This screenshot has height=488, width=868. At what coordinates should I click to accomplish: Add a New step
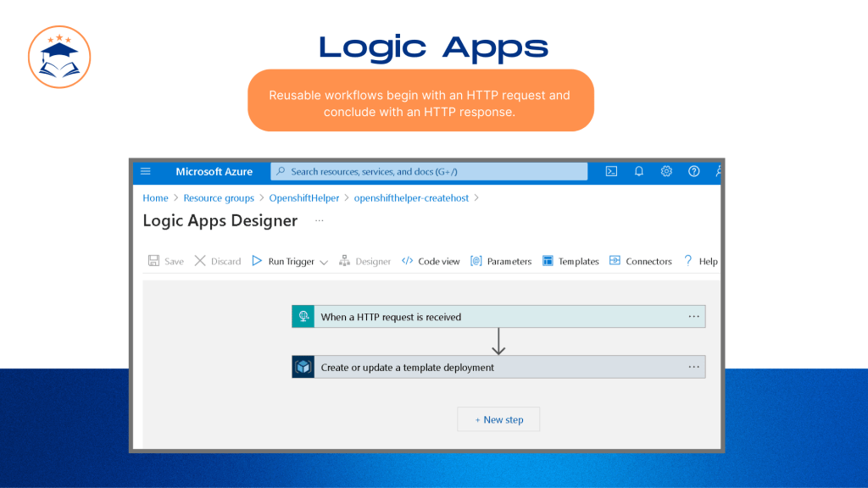pyautogui.click(x=498, y=419)
